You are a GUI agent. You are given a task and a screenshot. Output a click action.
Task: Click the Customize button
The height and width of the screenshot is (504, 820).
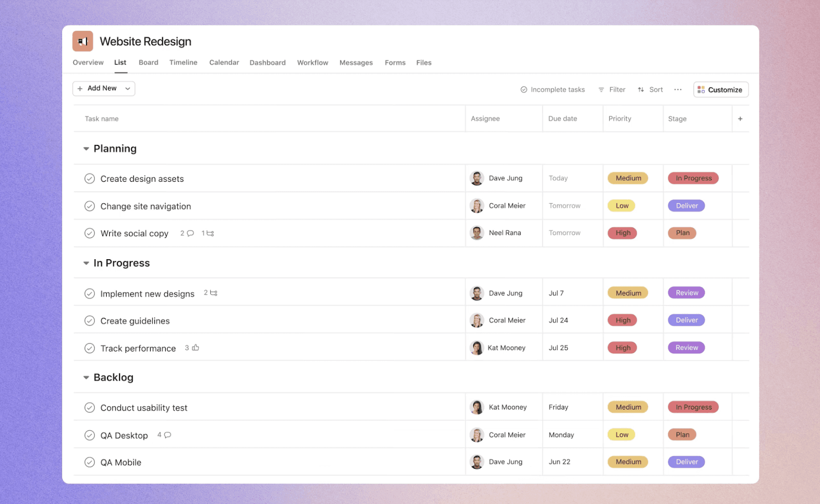pos(721,89)
